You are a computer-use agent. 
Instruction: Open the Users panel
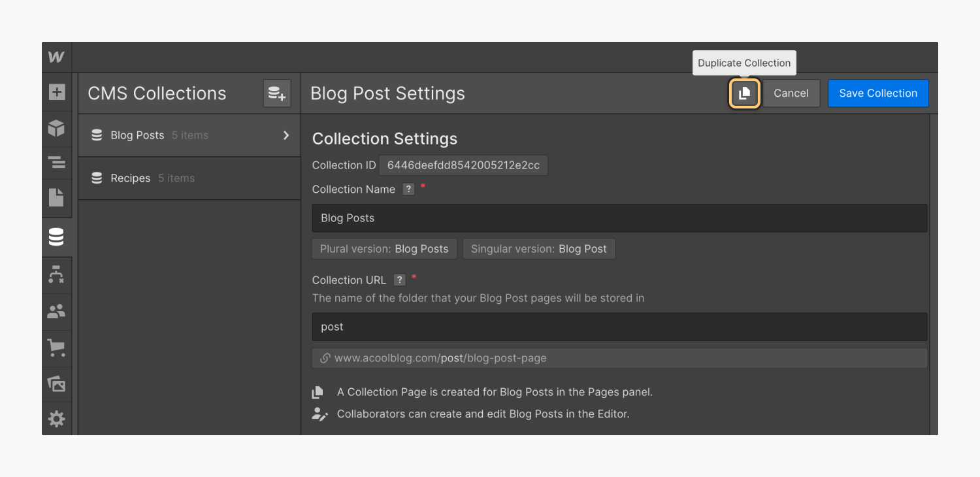click(x=57, y=312)
